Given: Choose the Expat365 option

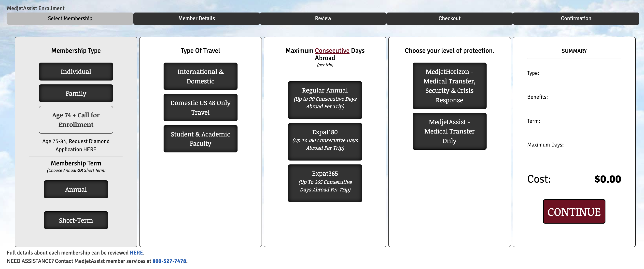Looking at the screenshot, I should 325,184.
